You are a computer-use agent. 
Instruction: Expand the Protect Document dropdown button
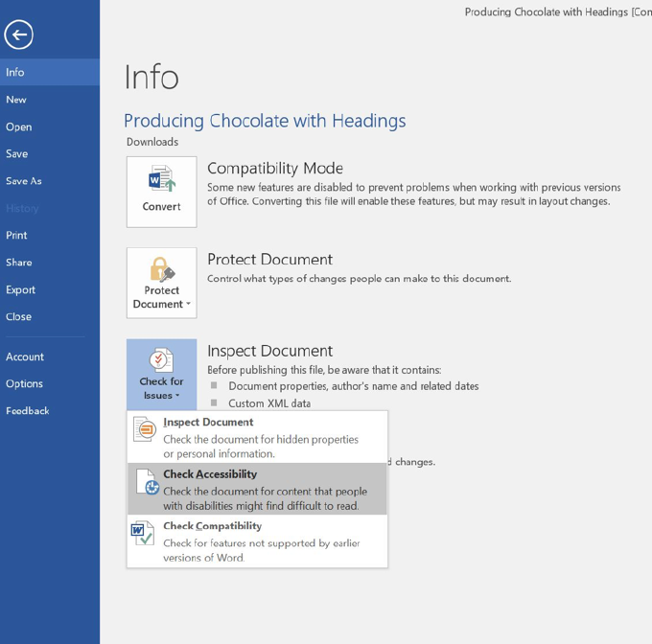click(162, 283)
